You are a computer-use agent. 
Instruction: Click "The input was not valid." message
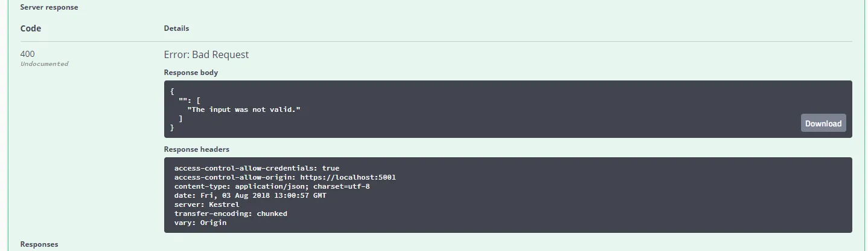click(244, 109)
